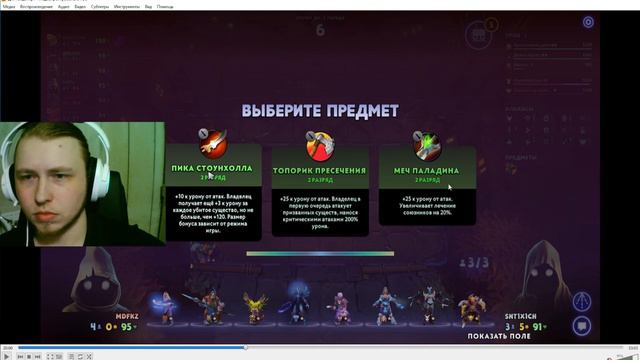This screenshot has height=360, width=640.
Task: Open the Вид menu
Action: click(x=149, y=7)
